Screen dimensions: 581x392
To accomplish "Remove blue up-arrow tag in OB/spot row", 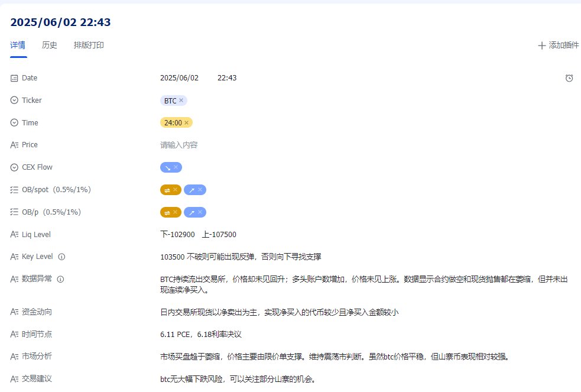I will [x=200, y=190].
